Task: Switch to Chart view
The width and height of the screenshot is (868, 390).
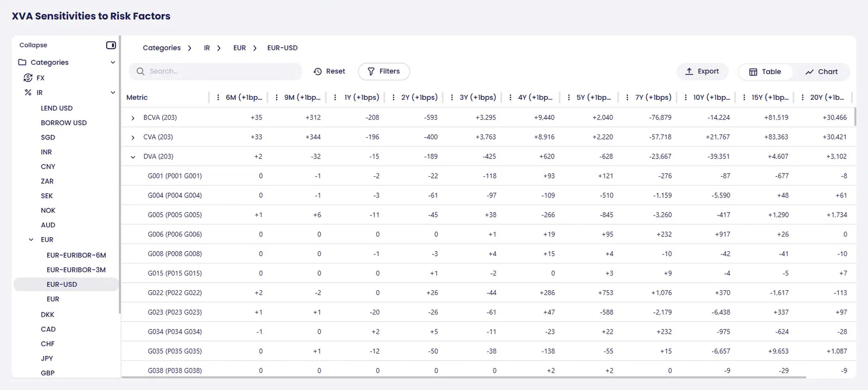Action: pos(821,72)
